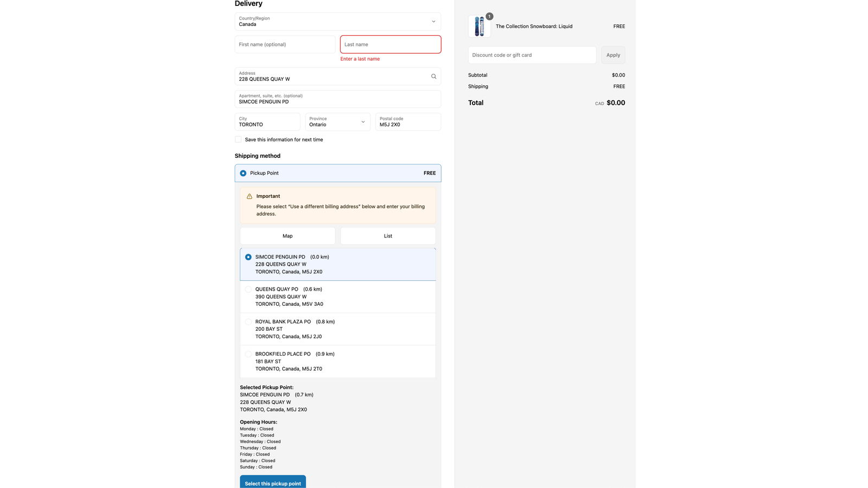This screenshot has width=868, height=488.
Task: Click the '390 QUEENS QUAY W' address line
Action: click(281, 297)
